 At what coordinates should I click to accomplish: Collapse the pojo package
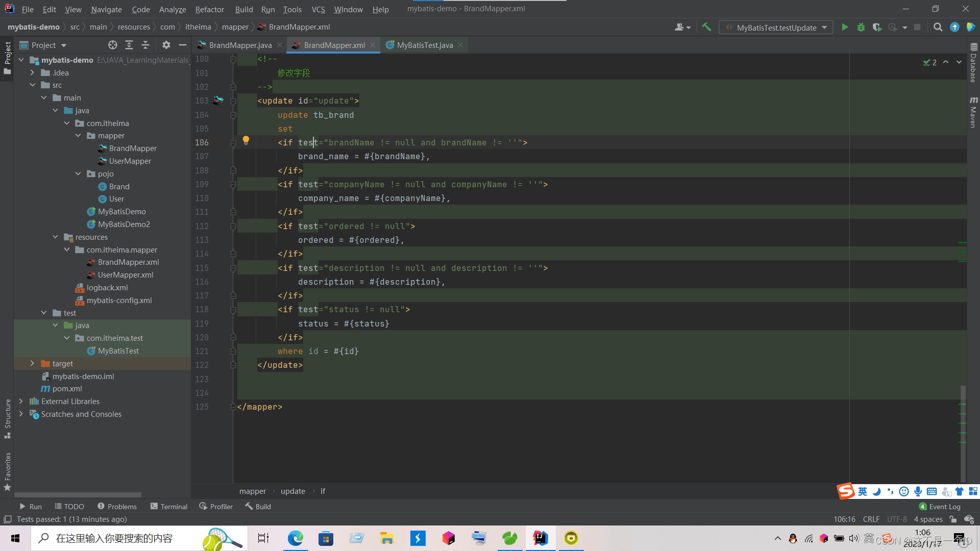click(x=78, y=174)
